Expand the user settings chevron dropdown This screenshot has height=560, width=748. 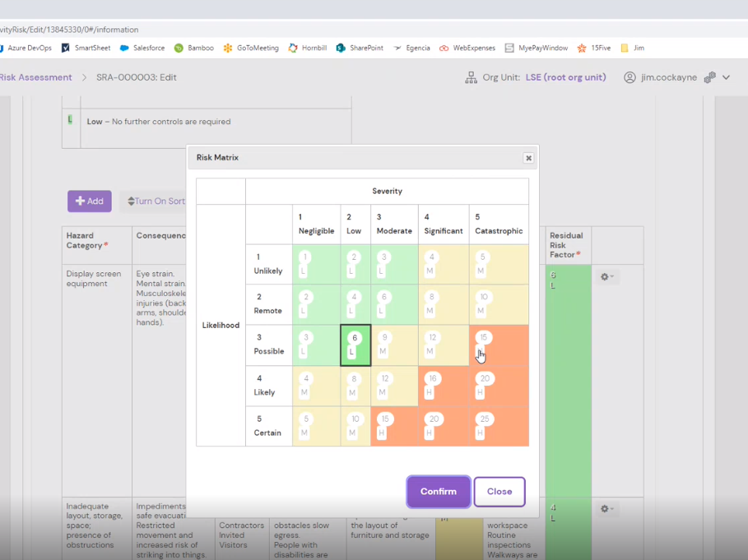[726, 77]
